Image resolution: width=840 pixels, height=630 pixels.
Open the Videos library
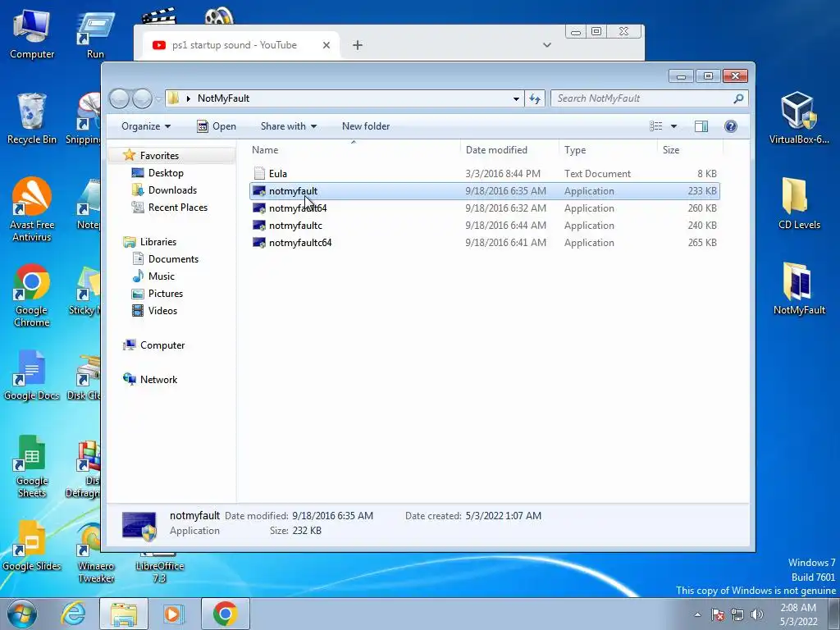click(155, 310)
